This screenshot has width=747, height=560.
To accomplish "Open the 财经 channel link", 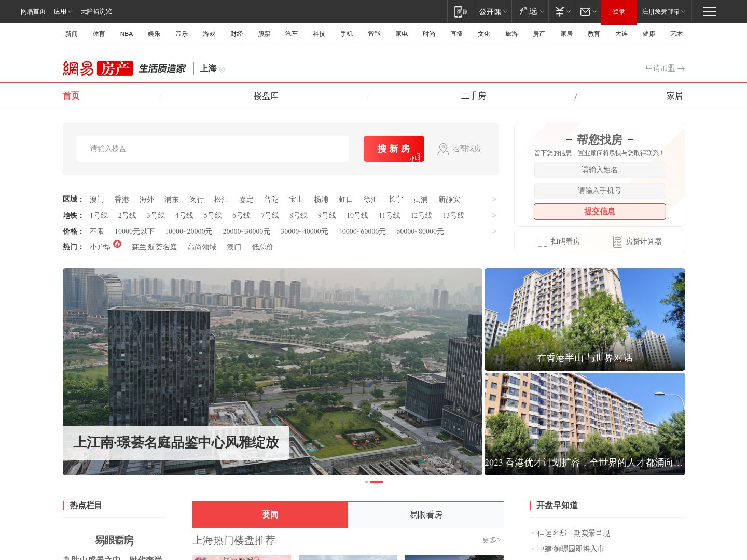I will point(237,34).
